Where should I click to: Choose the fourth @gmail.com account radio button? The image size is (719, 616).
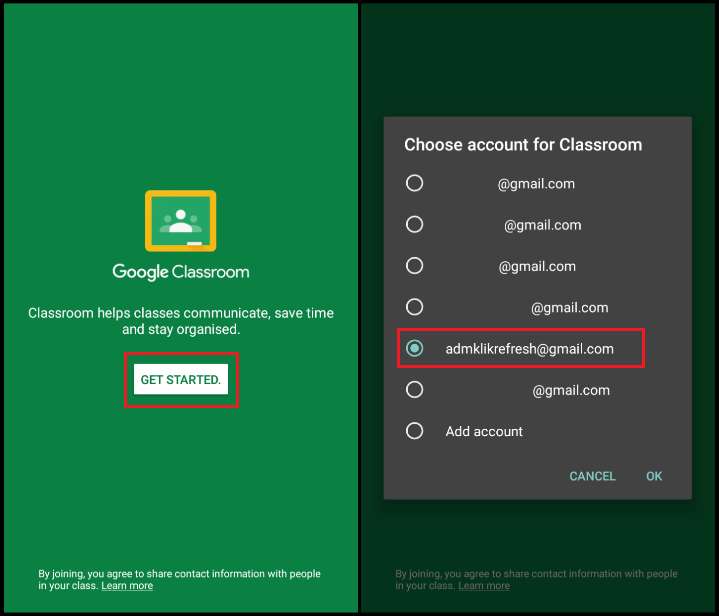(x=415, y=307)
